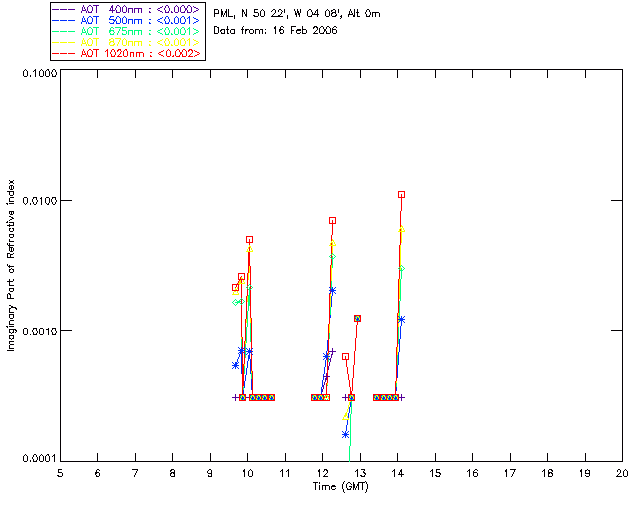Image resolution: width=640 pixels, height=512 pixels.
Task: Click the leftmost blue asterisk marker before 10 GMT
Action: (236, 365)
